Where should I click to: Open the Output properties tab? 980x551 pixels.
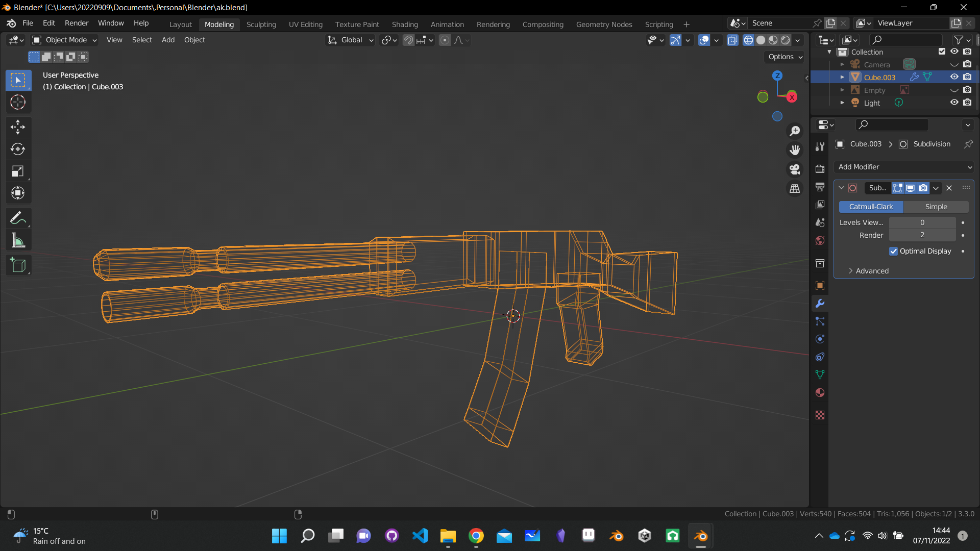tap(820, 187)
